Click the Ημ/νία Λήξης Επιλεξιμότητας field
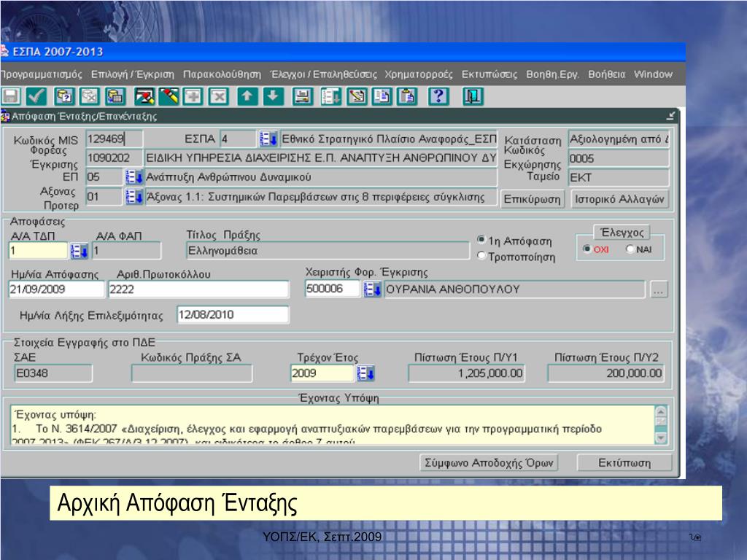This screenshot has height=560, width=747. coord(233,315)
